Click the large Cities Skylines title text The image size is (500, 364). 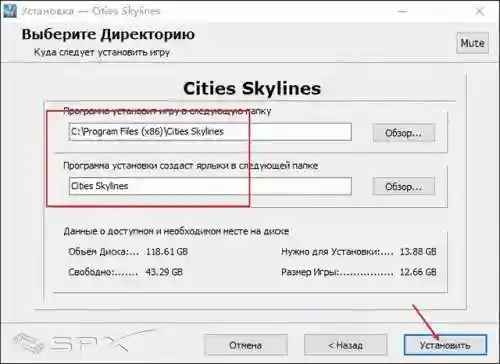pos(252,89)
